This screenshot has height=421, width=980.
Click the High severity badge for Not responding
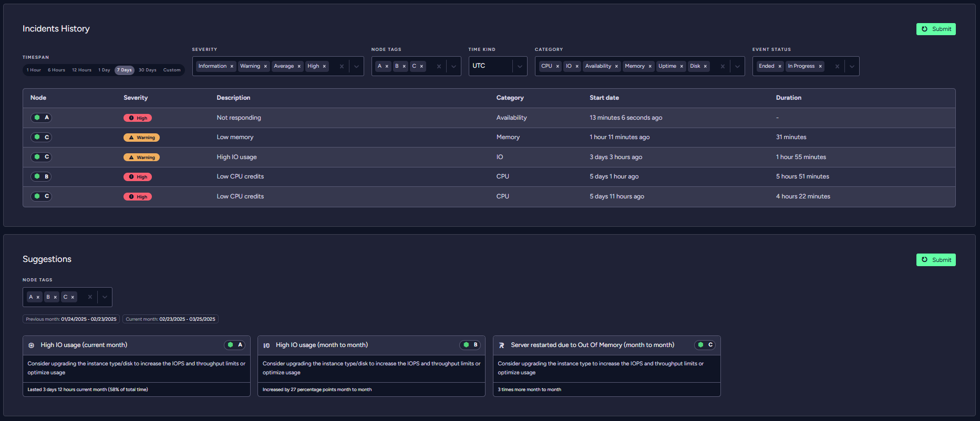[x=138, y=118]
